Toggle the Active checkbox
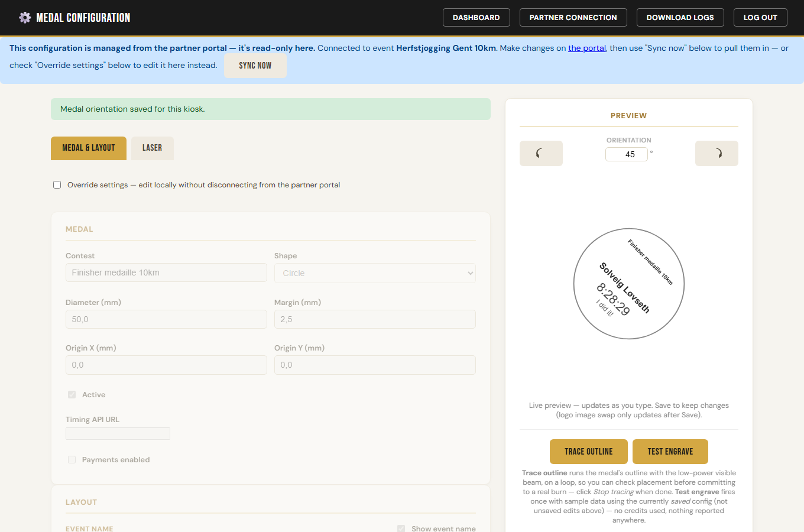The width and height of the screenshot is (804, 532). [x=72, y=394]
